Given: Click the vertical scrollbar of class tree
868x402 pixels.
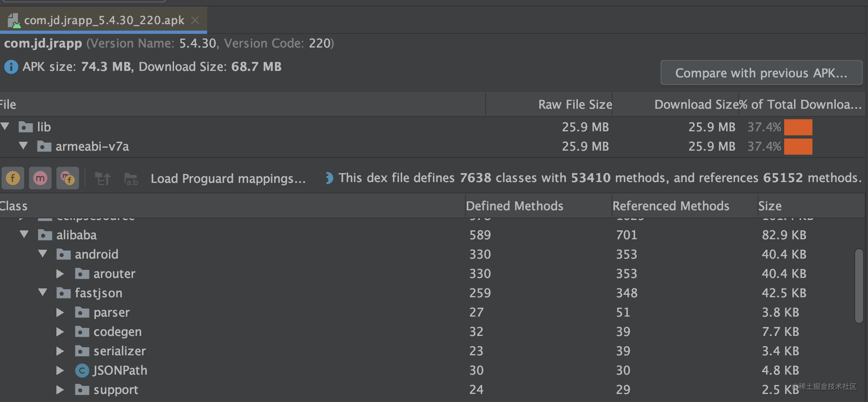Looking at the screenshot, I should [859, 286].
